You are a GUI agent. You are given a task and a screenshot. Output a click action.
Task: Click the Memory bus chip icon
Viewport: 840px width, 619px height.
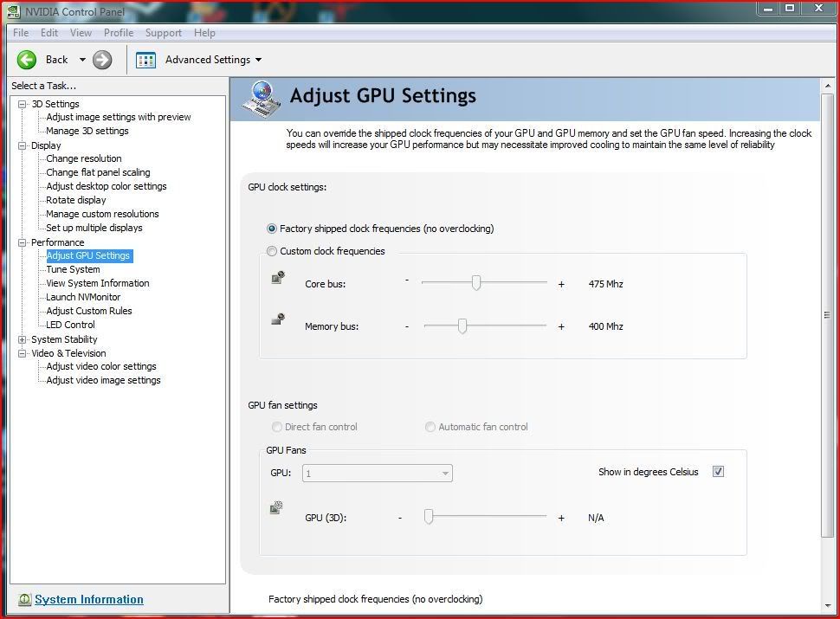(277, 319)
